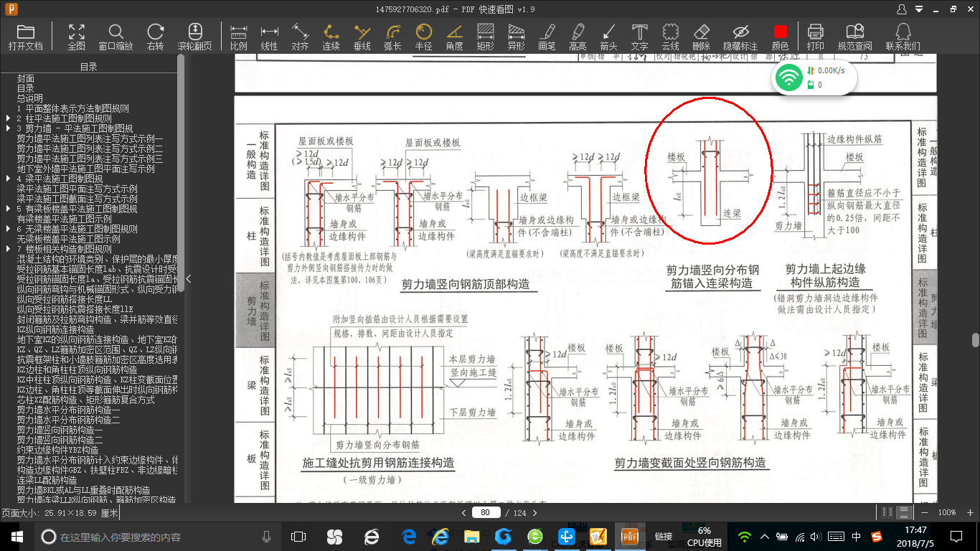Screen dimensions: 980x551
Task: Open a document with 打开文档
Action: pyautogui.click(x=26, y=37)
